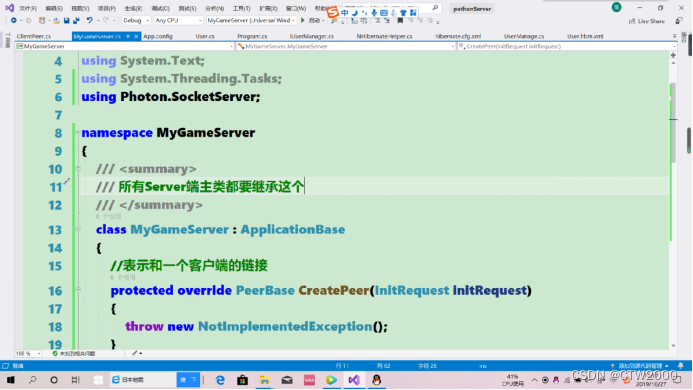Open the 文件(F) menu
Image resolution: width=693 pixels, height=390 pixels.
(27, 8)
